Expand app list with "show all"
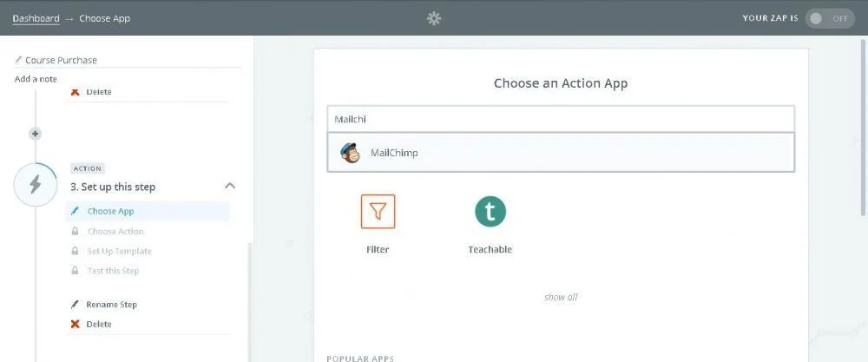868x362 pixels. (561, 297)
